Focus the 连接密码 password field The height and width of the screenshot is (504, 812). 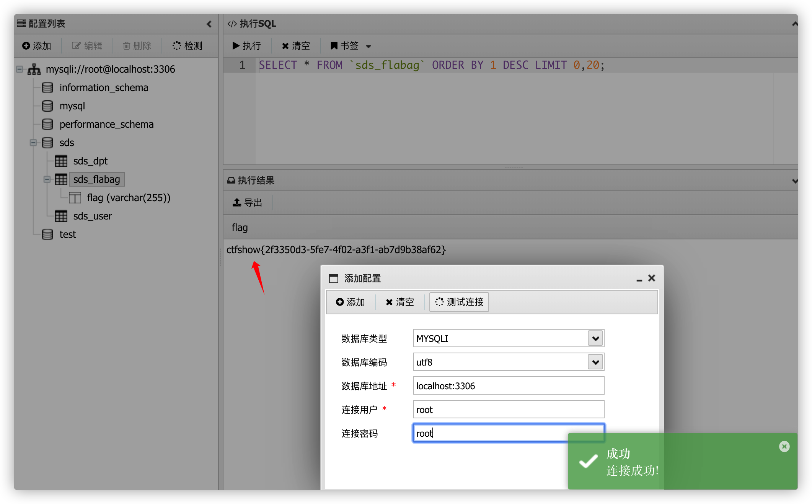[509, 433]
